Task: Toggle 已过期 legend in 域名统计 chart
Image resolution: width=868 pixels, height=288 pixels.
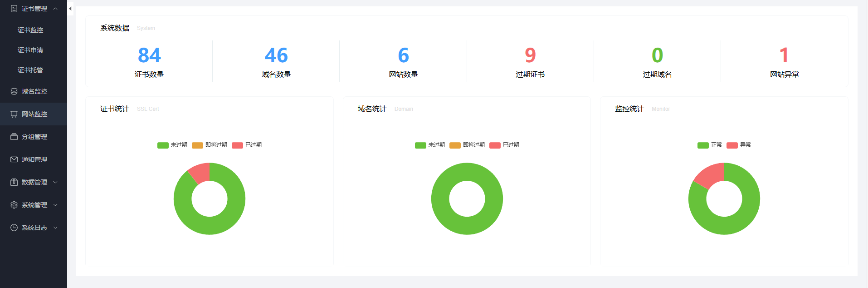Action: coord(504,145)
